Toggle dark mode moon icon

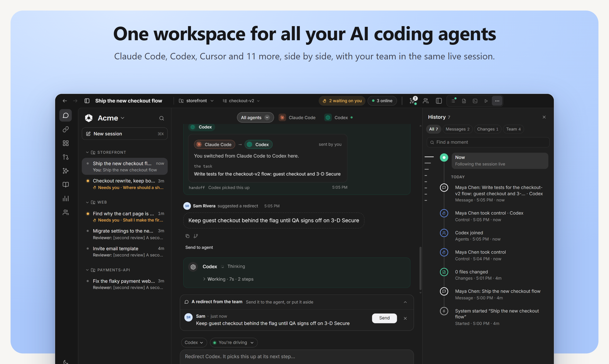click(x=65, y=362)
